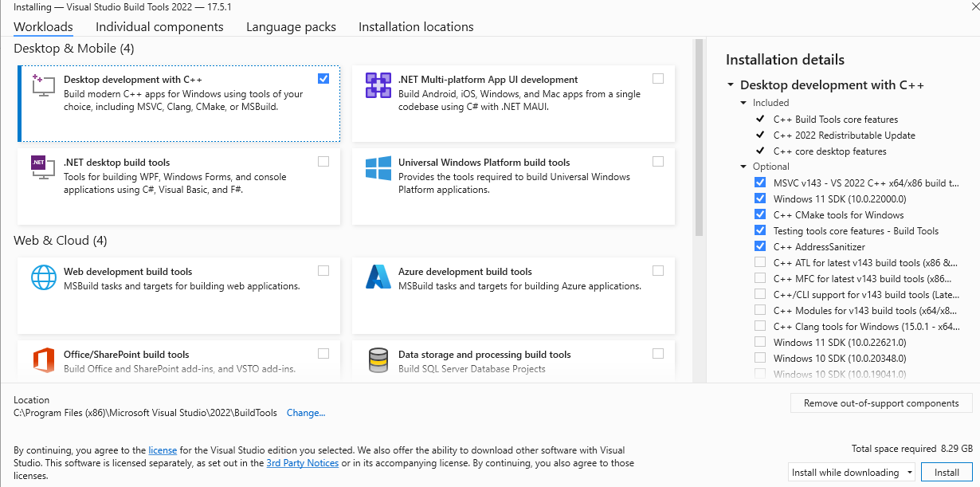Uncheck the C++ AddressSanitizer component
Viewport: 980px width, 487px height.
click(x=760, y=247)
